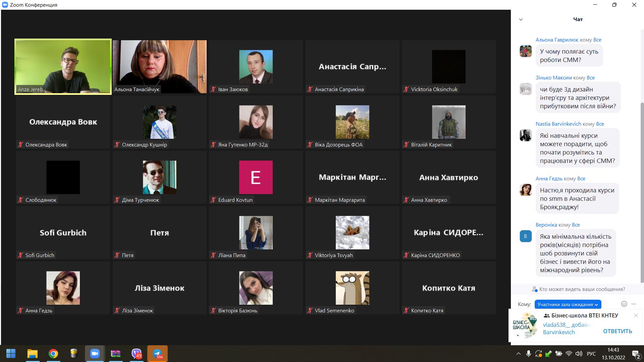Switch the РУС keyboard language indicator

(x=591, y=354)
